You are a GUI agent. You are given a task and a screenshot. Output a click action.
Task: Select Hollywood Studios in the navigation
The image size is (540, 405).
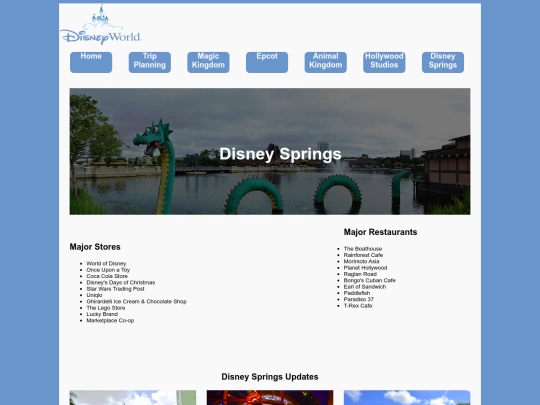point(384,62)
